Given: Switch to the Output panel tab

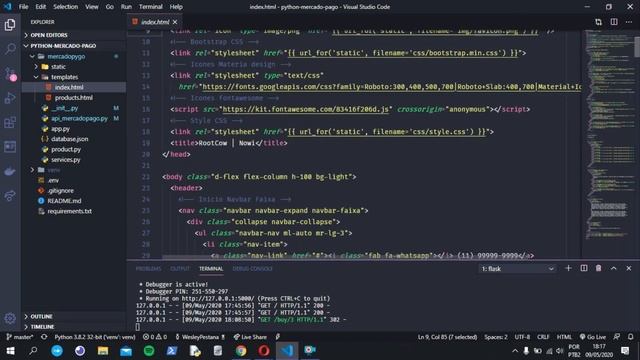Looking at the screenshot, I should pyautogui.click(x=180, y=269).
